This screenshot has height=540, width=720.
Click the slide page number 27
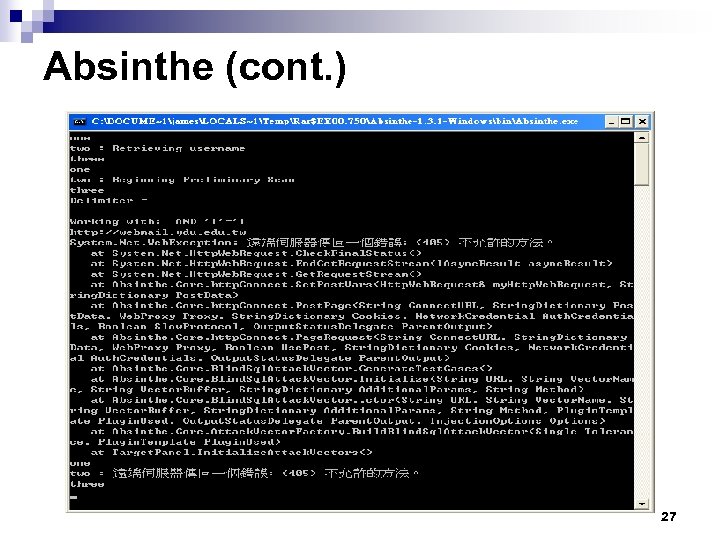pos(669,517)
